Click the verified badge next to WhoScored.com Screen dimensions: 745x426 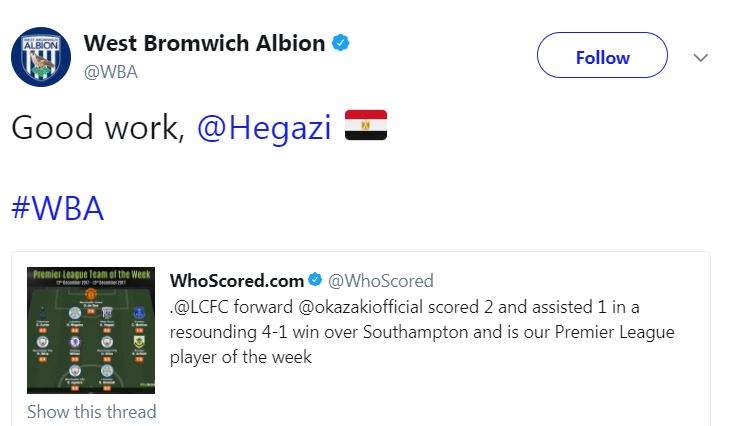[x=314, y=281]
